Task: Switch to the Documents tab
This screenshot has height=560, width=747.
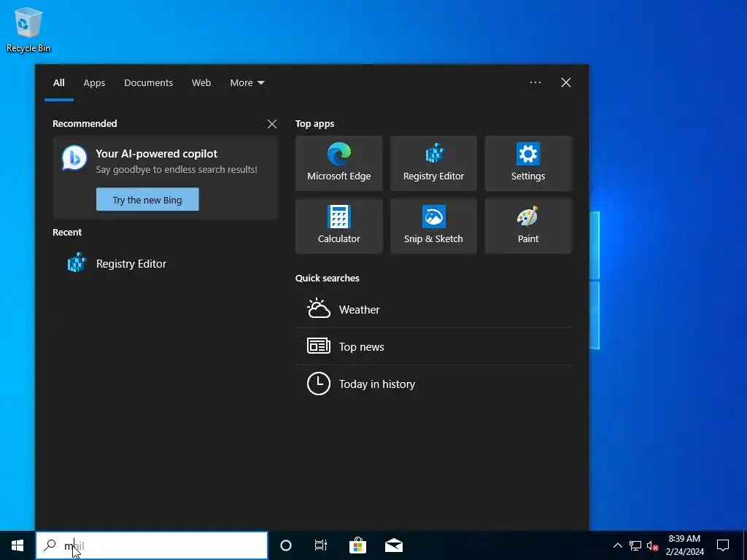Action: (148, 83)
